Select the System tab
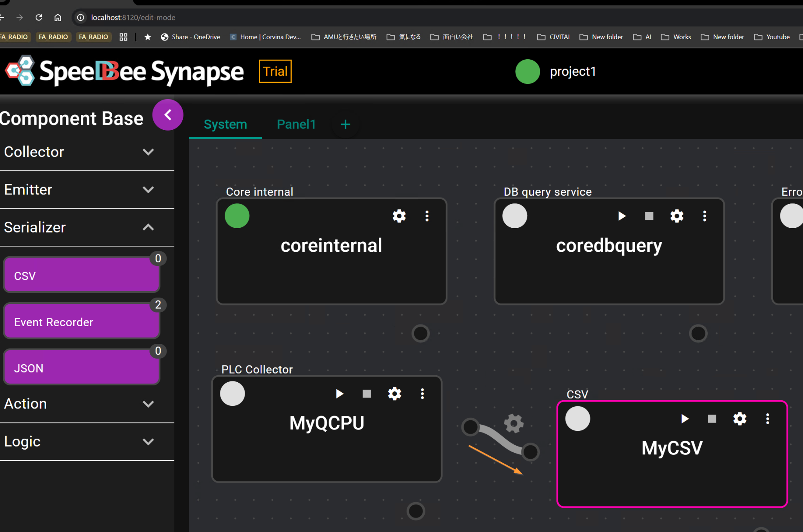This screenshot has height=532, width=803. click(225, 124)
